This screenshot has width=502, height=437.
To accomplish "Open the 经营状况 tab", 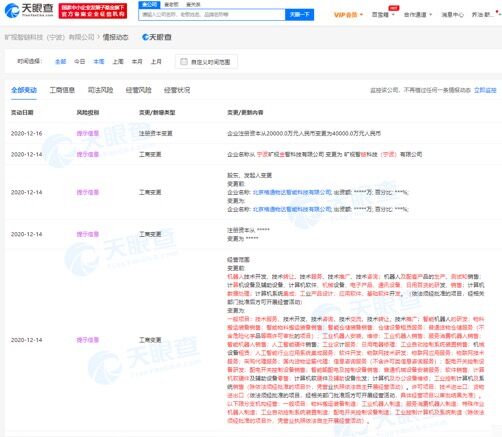I will pyautogui.click(x=177, y=90).
